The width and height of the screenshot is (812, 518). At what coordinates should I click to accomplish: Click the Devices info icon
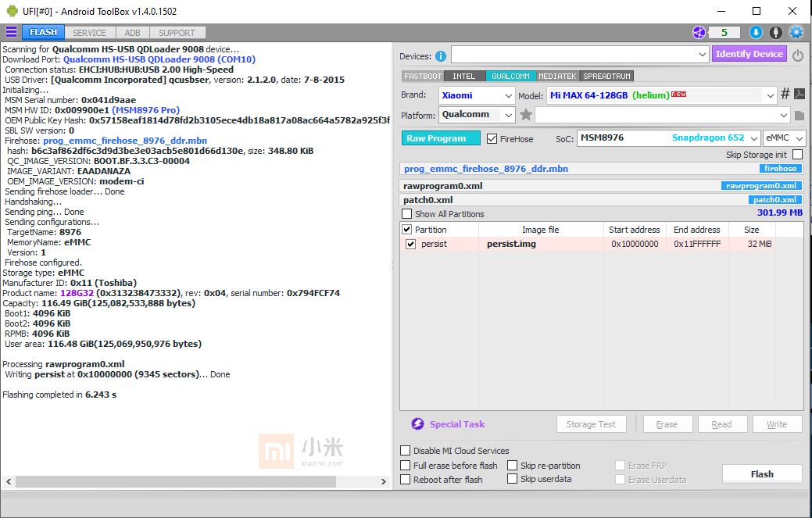pos(441,56)
